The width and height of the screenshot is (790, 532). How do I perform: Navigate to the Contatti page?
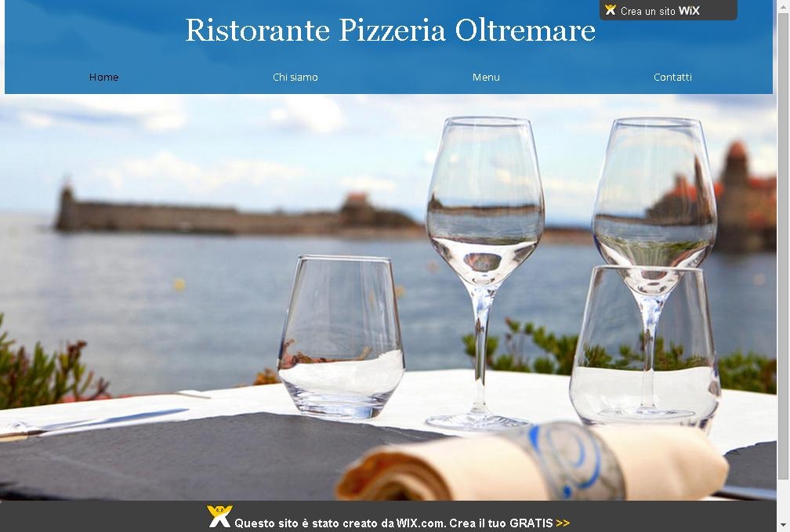[x=672, y=77]
